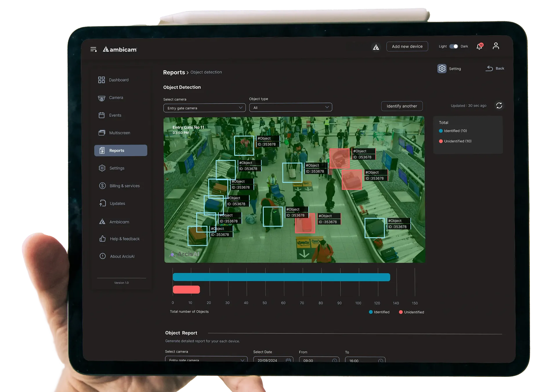Click the Version 1.0 label
The width and height of the screenshot is (557, 392).
[x=121, y=283]
